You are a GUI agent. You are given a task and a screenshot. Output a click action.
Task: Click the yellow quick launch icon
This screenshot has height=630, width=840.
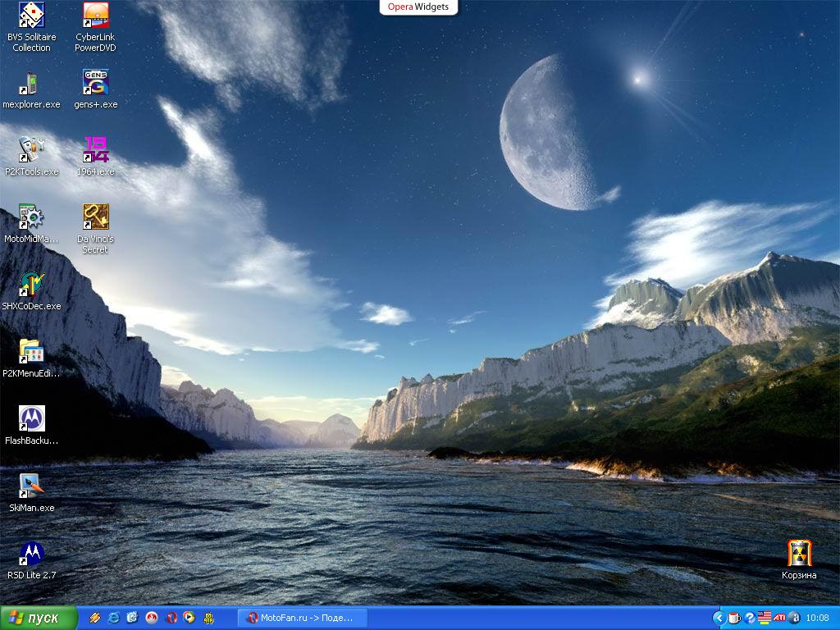pos(208,619)
